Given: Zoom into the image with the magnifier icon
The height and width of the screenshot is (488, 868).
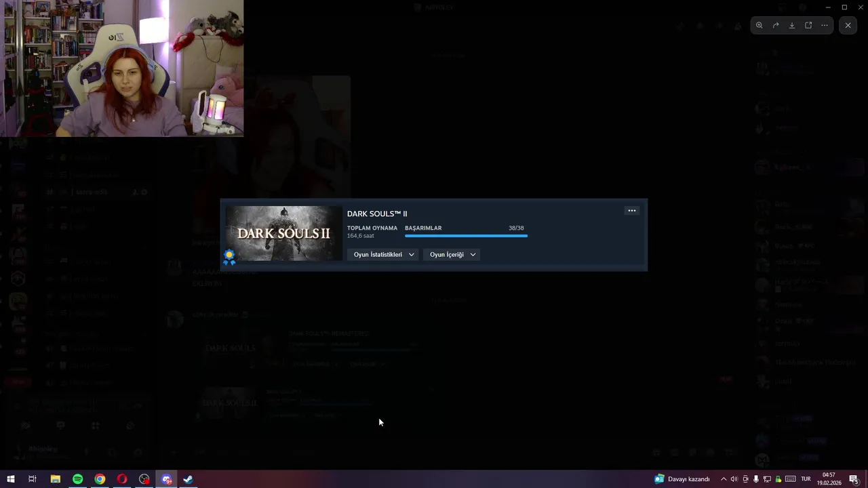Looking at the screenshot, I should 759,25.
